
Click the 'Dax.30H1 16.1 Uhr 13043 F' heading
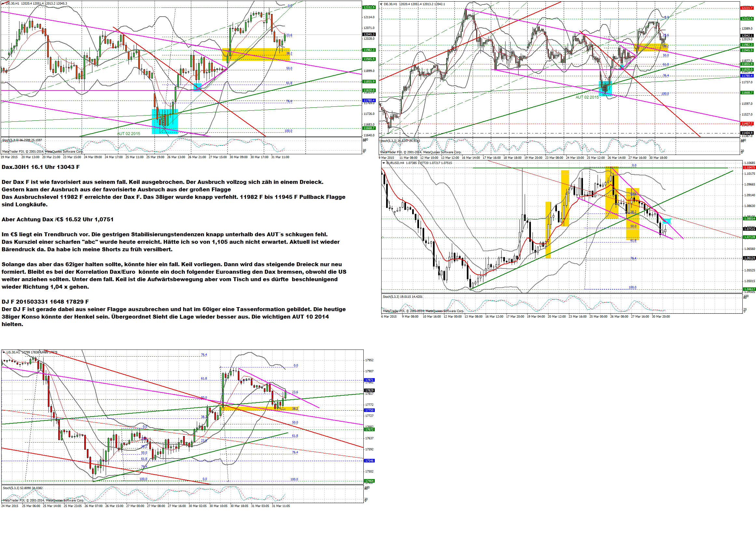[x=40, y=167]
